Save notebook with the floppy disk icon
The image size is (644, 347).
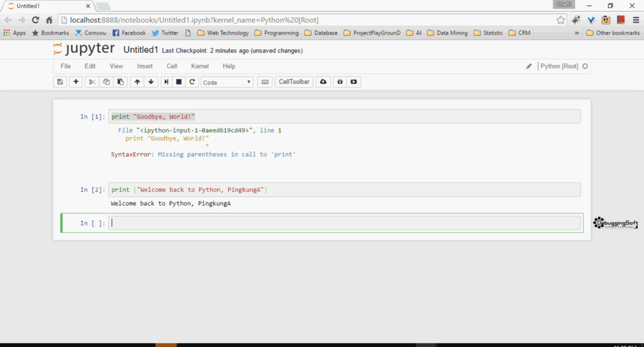coord(60,82)
